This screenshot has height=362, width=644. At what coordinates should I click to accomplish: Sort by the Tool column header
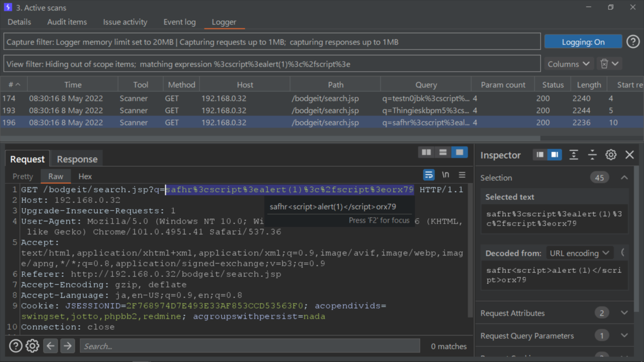[x=141, y=84]
